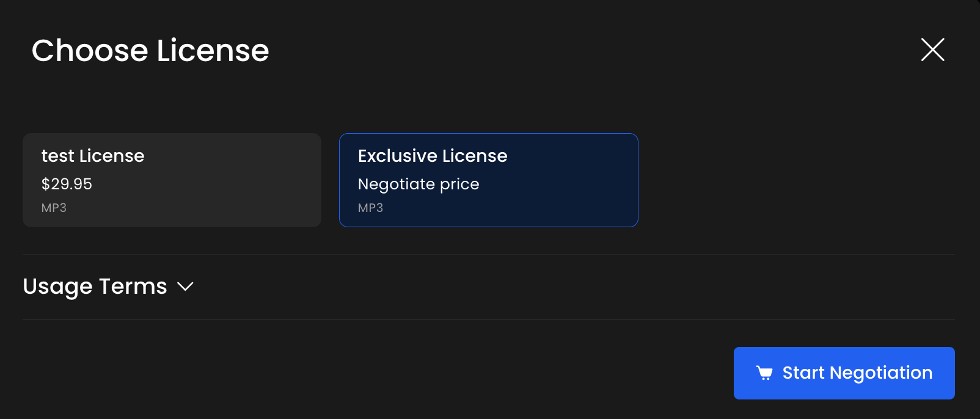Click the Negotiate price text
This screenshot has height=419, width=980.
[419, 184]
